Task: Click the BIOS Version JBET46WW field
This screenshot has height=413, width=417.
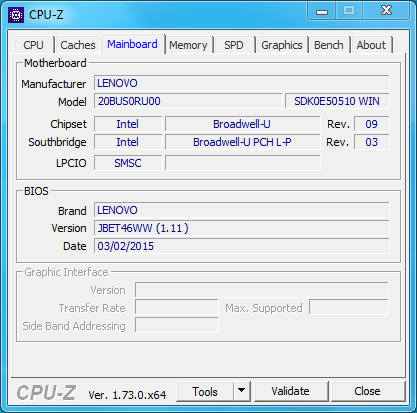Action: coord(241,228)
